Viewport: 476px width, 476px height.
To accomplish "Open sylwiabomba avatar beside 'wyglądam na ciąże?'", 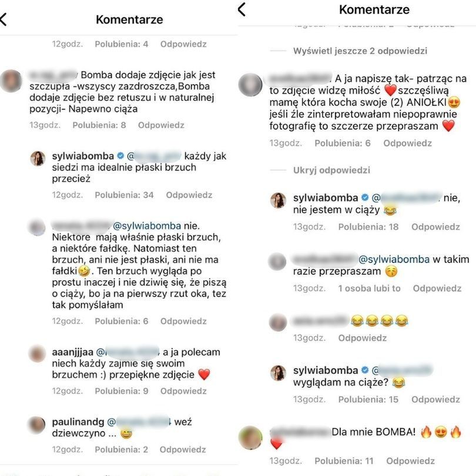I will pyautogui.click(x=278, y=373).
